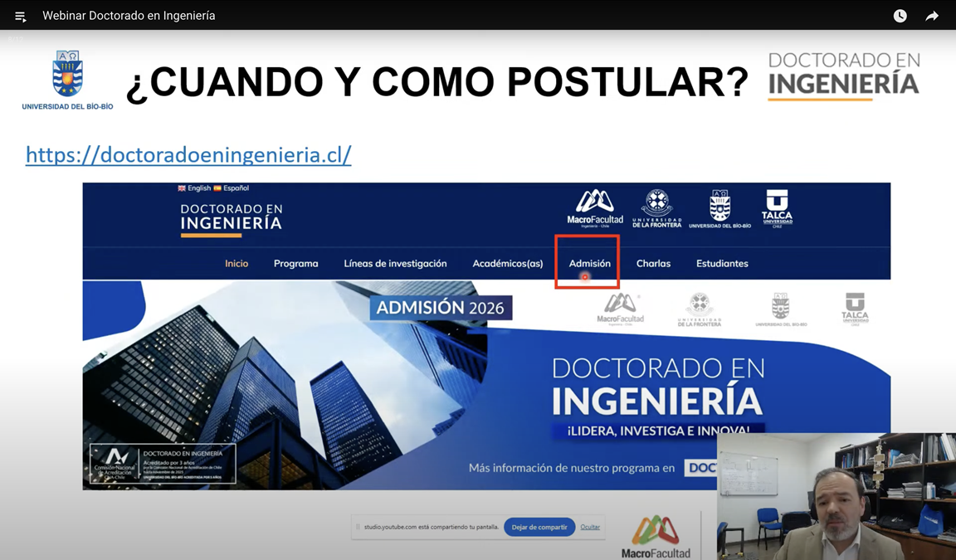Go to Líneas de investigación page

pyautogui.click(x=395, y=263)
